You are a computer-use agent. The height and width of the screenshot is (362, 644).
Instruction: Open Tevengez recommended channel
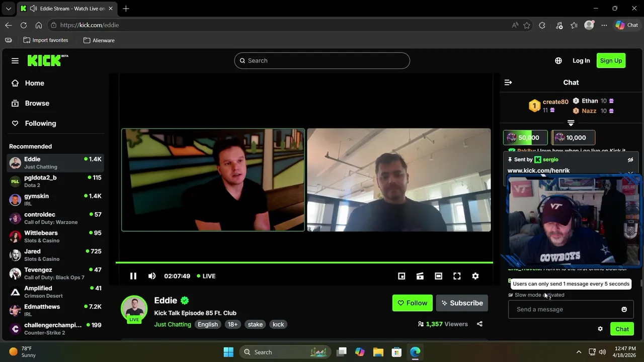(55, 274)
